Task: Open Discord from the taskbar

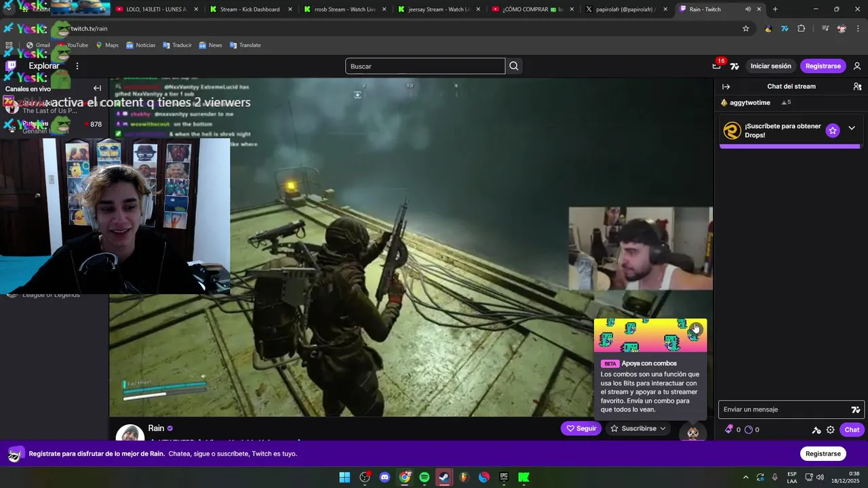Action: [x=384, y=477]
